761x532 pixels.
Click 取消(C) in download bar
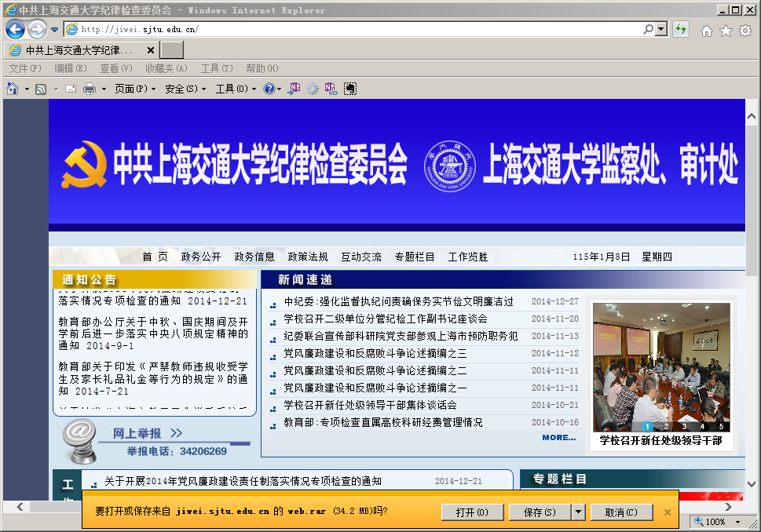click(x=621, y=512)
